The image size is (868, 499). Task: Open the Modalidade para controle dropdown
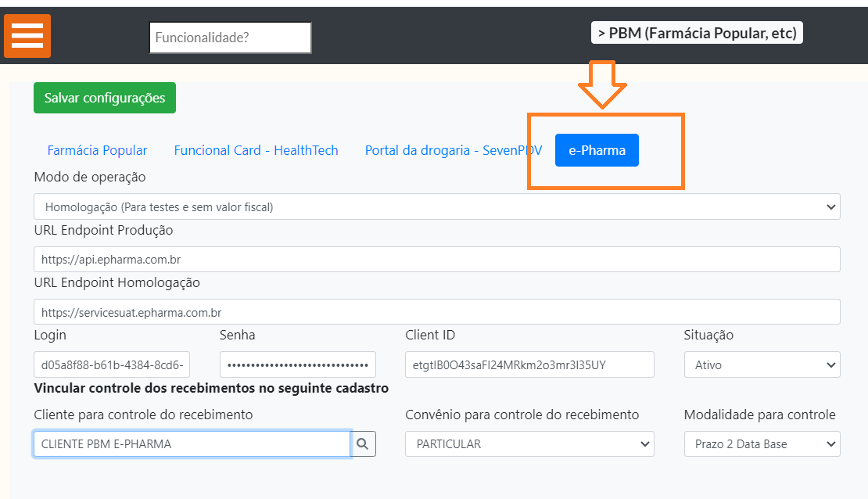[x=762, y=443]
